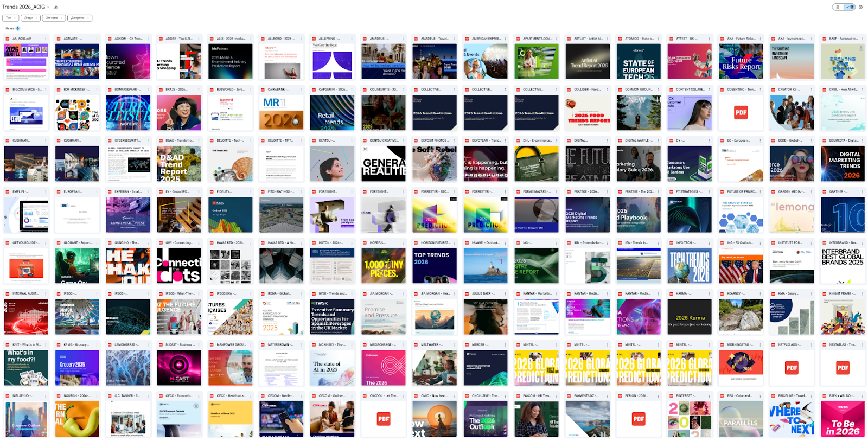Open more actions for EDUMEDIYA - Digita file

pos(863,140)
